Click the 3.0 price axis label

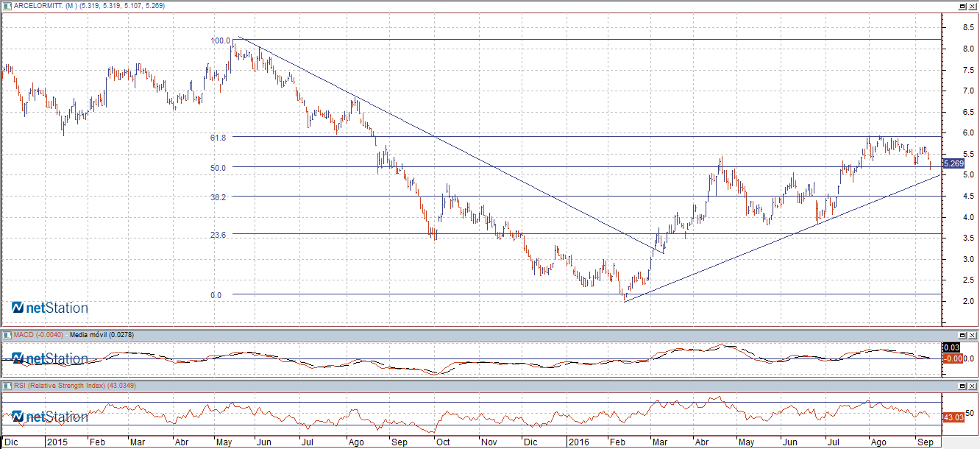click(968, 259)
